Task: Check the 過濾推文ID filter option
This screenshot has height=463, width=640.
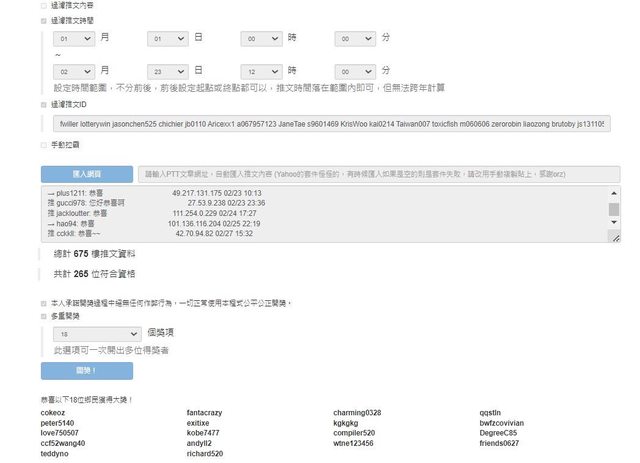Action: [x=43, y=103]
